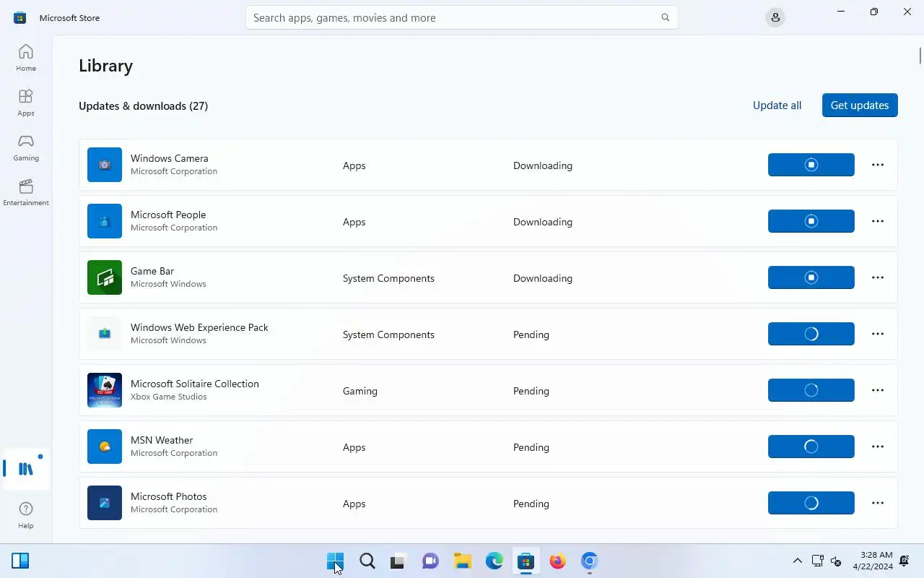Image resolution: width=924 pixels, height=578 pixels.
Task: Open the Windows Camera app icon
Action: [105, 165]
